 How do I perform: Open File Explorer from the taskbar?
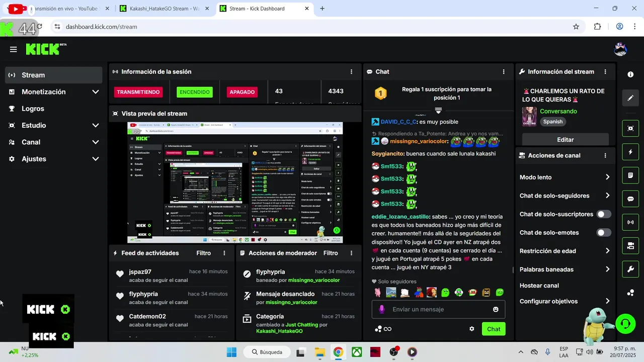pos(319,352)
